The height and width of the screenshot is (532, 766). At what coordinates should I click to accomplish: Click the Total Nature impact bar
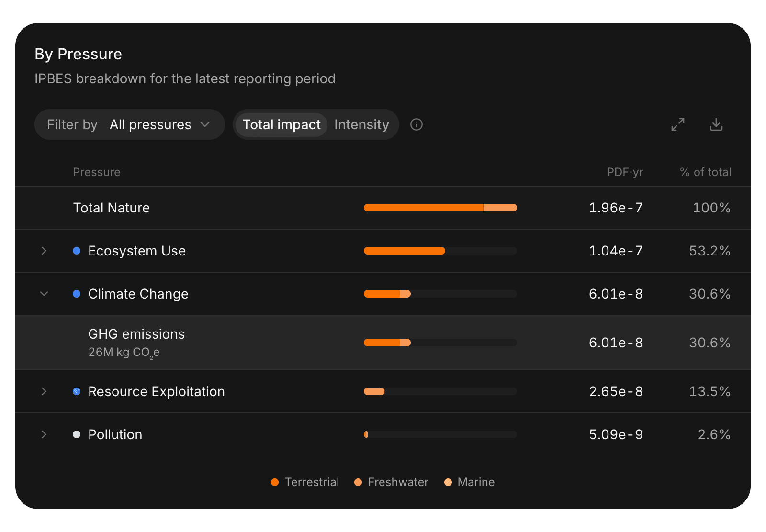[x=440, y=208]
